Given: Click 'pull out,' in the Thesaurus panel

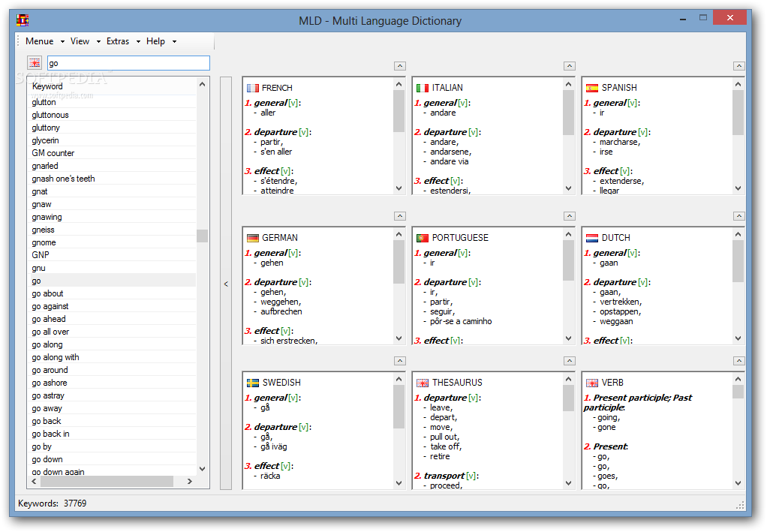Looking at the screenshot, I should coord(444,437).
